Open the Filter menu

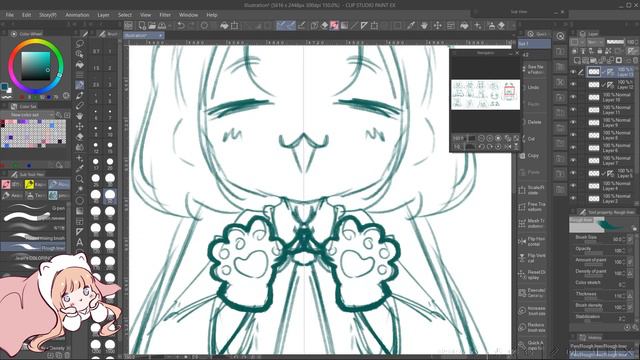[165, 15]
